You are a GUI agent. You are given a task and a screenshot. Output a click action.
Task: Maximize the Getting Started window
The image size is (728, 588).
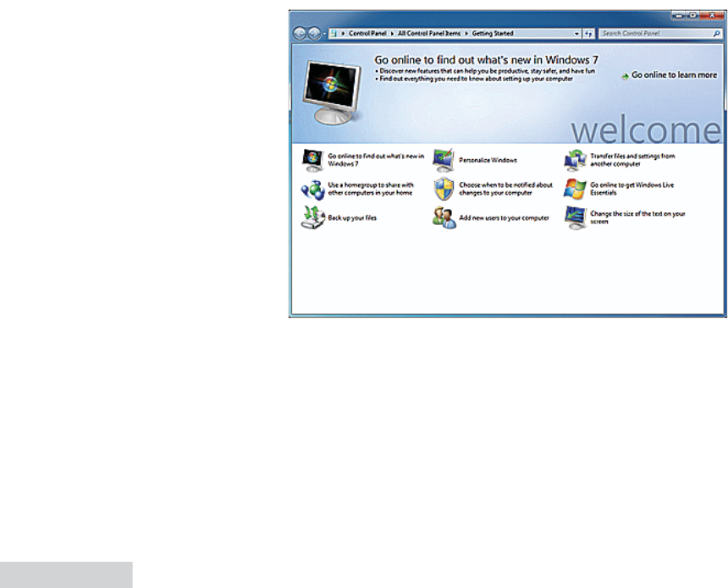tap(692, 15)
